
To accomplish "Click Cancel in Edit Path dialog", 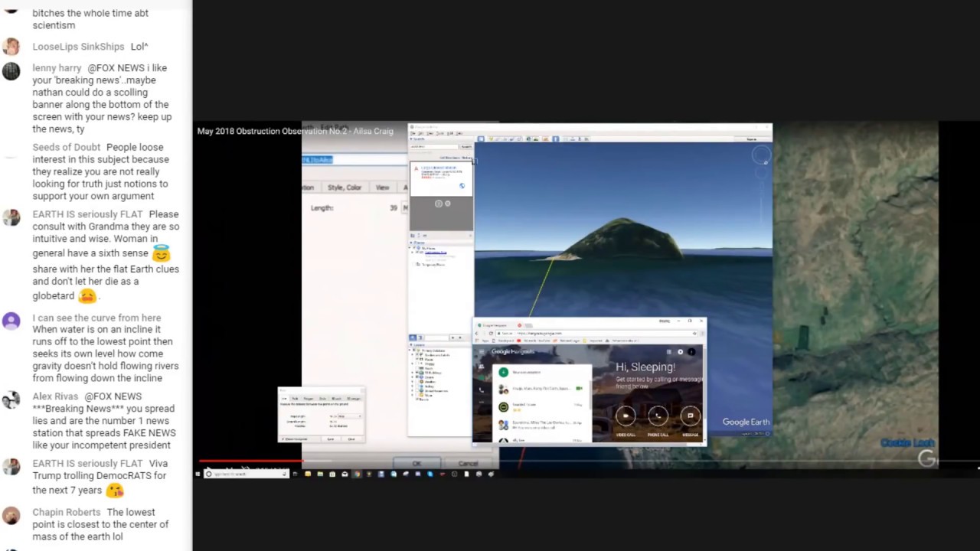I will click(x=468, y=464).
